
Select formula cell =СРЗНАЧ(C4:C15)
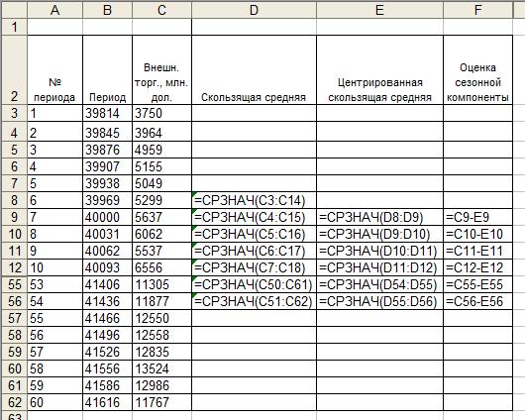pos(254,217)
